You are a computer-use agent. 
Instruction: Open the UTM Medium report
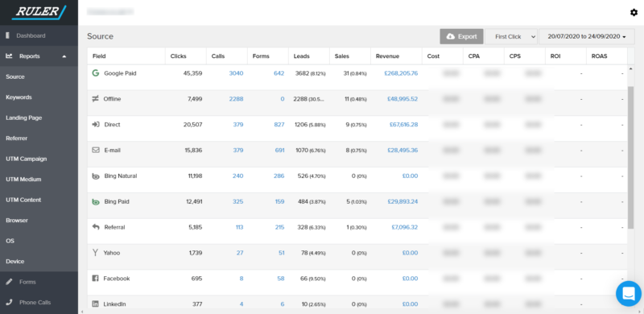(x=23, y=180)
